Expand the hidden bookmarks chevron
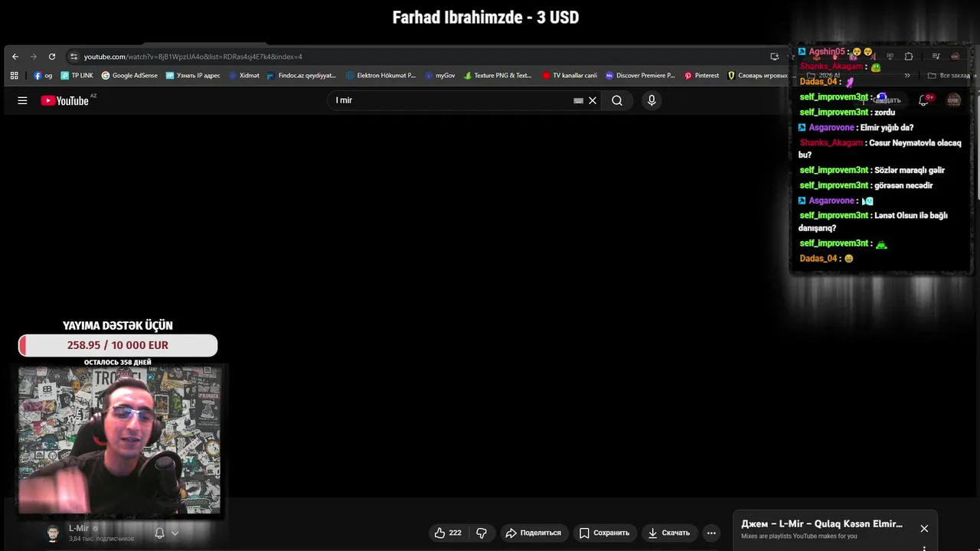 907,76
